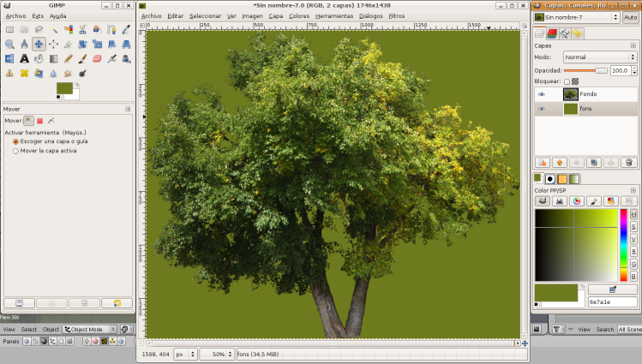Select the Blur/Sharpen droplet tool

pos(54,74)
